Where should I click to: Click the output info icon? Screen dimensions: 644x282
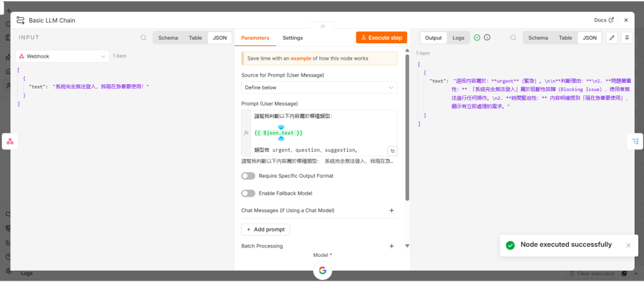pos(487,37)
